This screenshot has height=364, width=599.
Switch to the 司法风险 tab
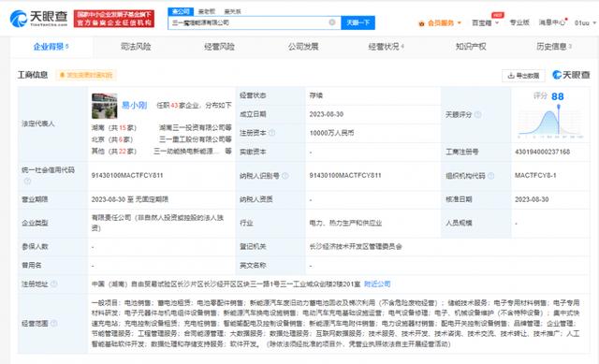pyautogui.click(x=136, y=47)
